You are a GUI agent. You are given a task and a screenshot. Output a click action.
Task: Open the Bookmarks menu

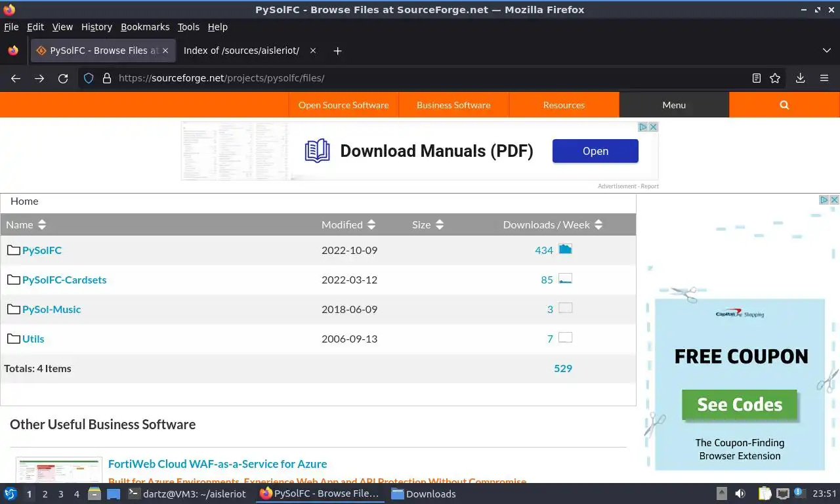(x=145, y=27)
